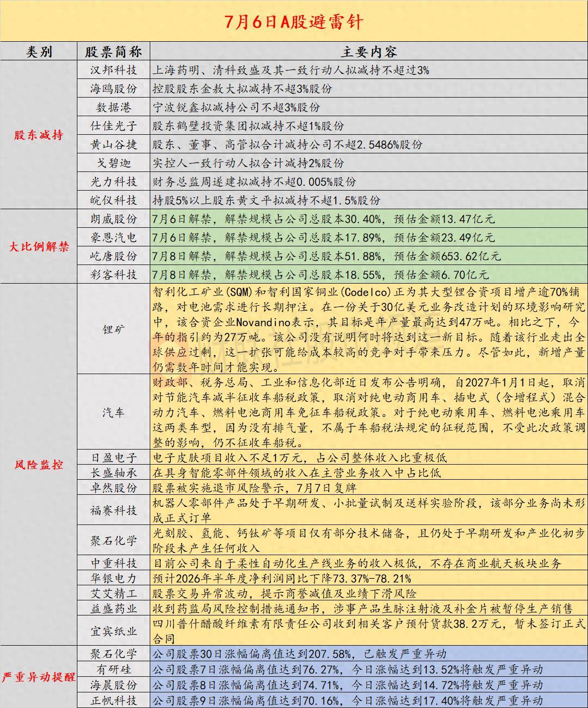Click the paragraph about 车船税 policy from 2027
The image size is (588, 708).
[369, 412]
